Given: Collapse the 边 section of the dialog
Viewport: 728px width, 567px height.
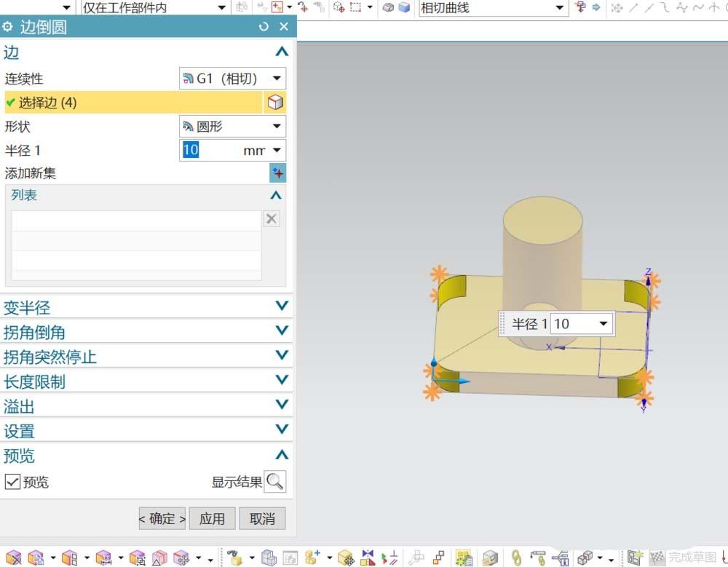Looking at the screenshot, I should [282, 51].
